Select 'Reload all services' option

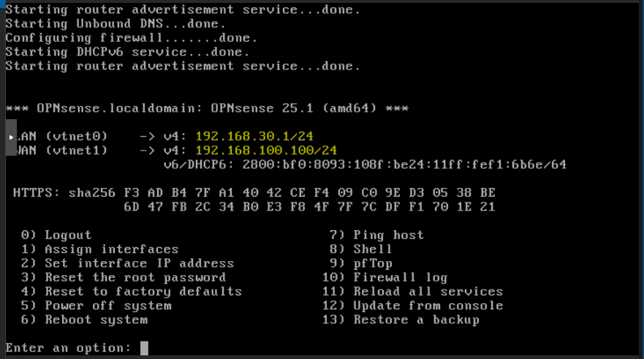[x=428, y=291]
